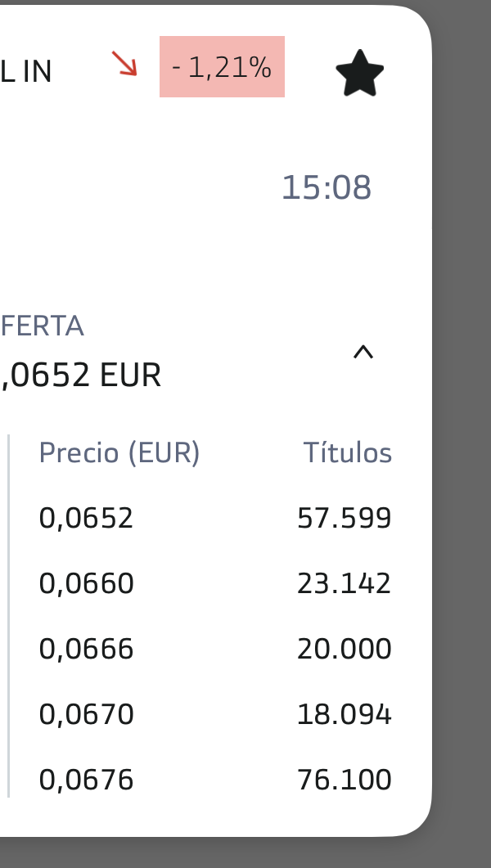Click the FERTA section label
This screenshot has width=491, height=868.
pos(43,326)
